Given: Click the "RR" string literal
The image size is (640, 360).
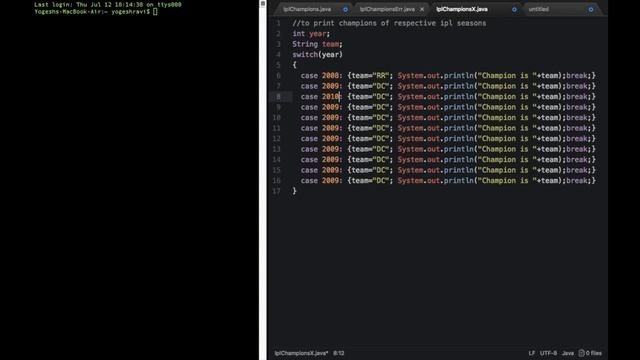Looking at the screenshot, I should [x=381, y=76].
